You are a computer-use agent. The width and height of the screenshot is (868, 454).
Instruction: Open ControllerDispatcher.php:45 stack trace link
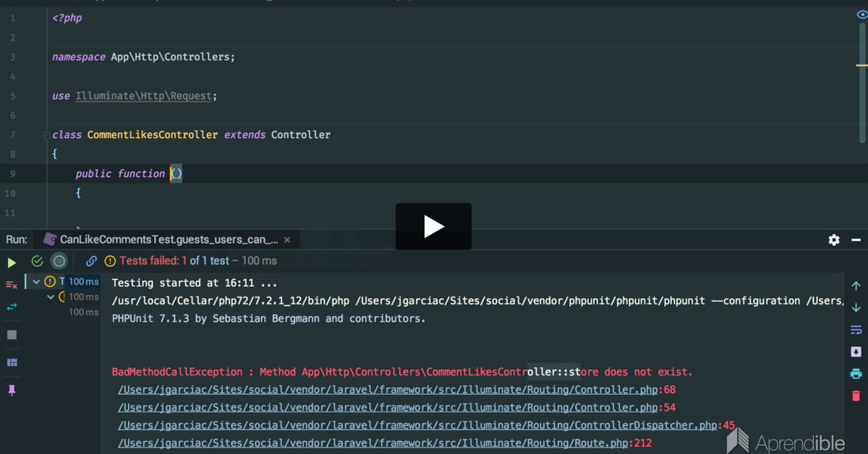(x=426, y=425)
